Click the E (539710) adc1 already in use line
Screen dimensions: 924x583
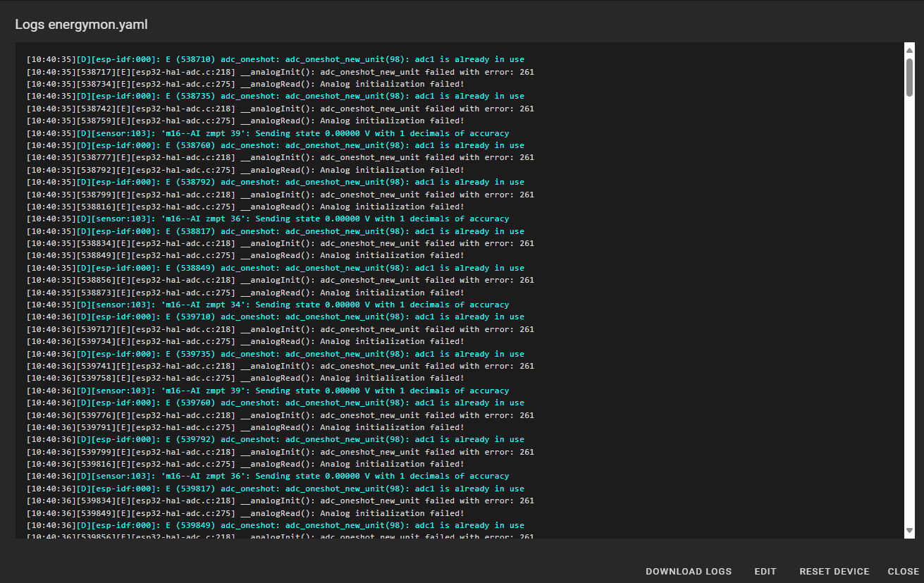[x=275, y=317]
